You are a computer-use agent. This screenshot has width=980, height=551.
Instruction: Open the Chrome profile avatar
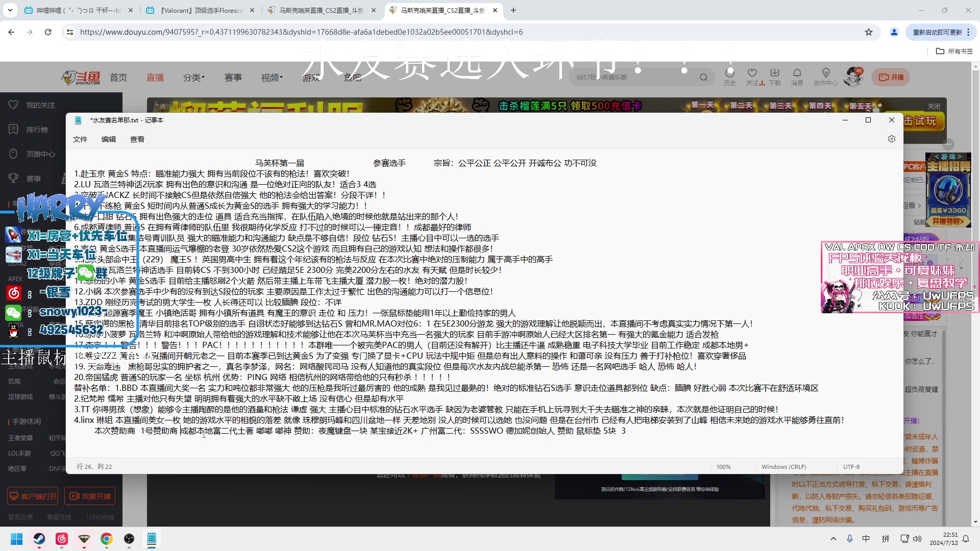pos(894,32)
